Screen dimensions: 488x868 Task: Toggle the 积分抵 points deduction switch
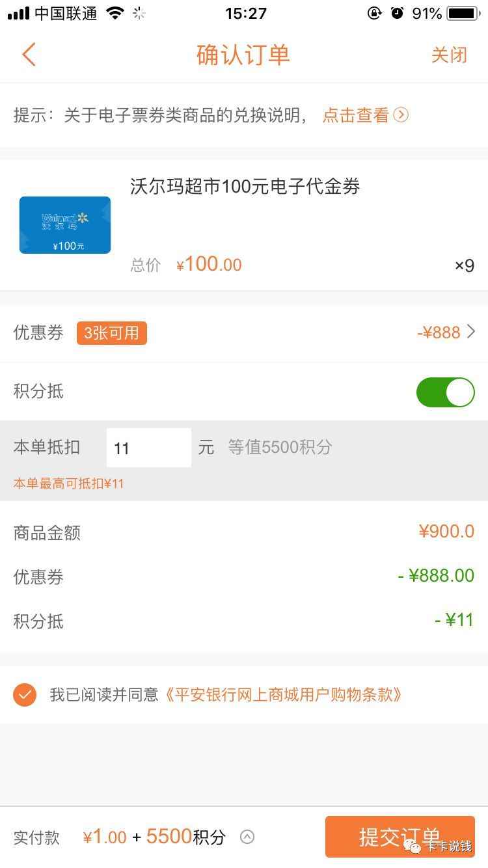[446, 392]
